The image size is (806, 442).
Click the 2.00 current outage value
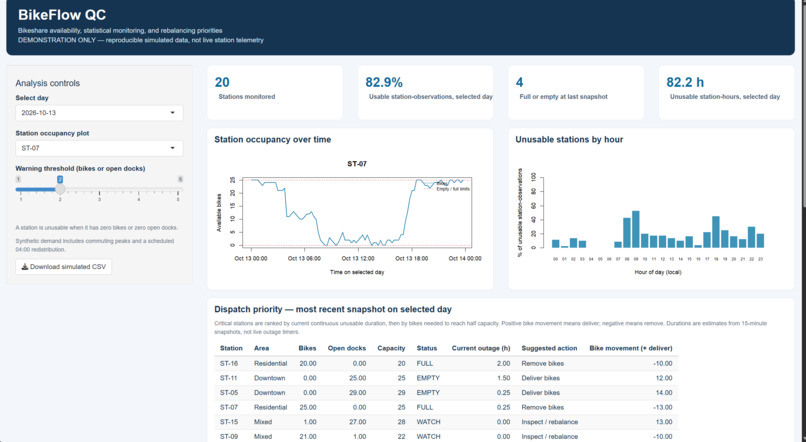[502, 363]
